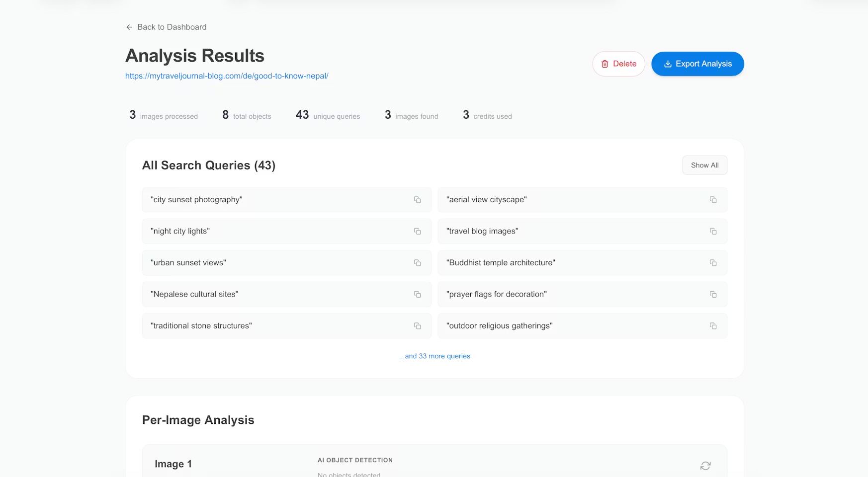Open the mytraveljournal-blog Nepal URL

(x=227, y=76)
